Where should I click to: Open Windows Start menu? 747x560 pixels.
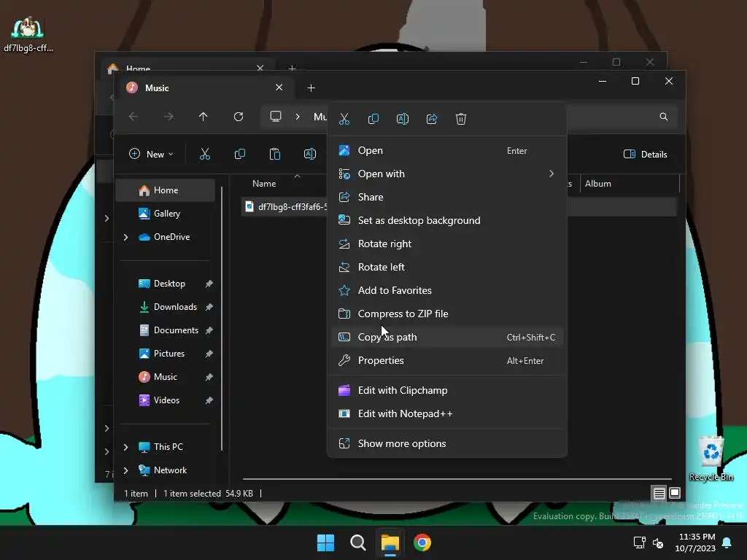pos(326,542)
